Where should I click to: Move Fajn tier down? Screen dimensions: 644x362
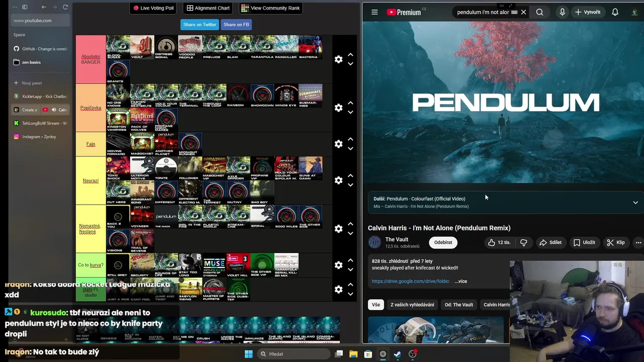pyautogui.click(x=350, y=148)
